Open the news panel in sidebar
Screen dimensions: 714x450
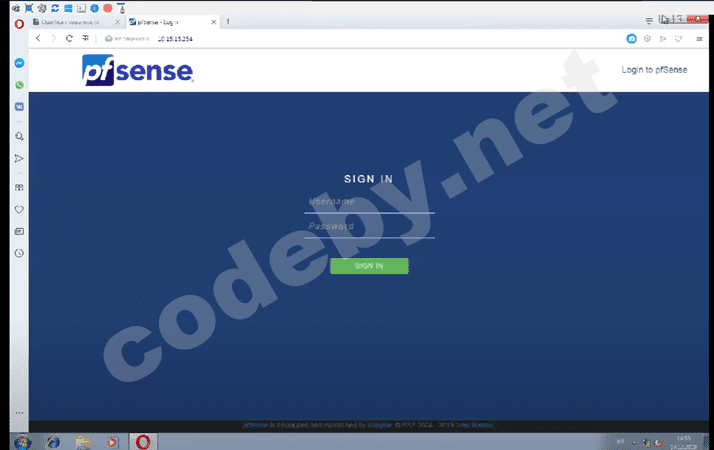click(x=19, y=231)
